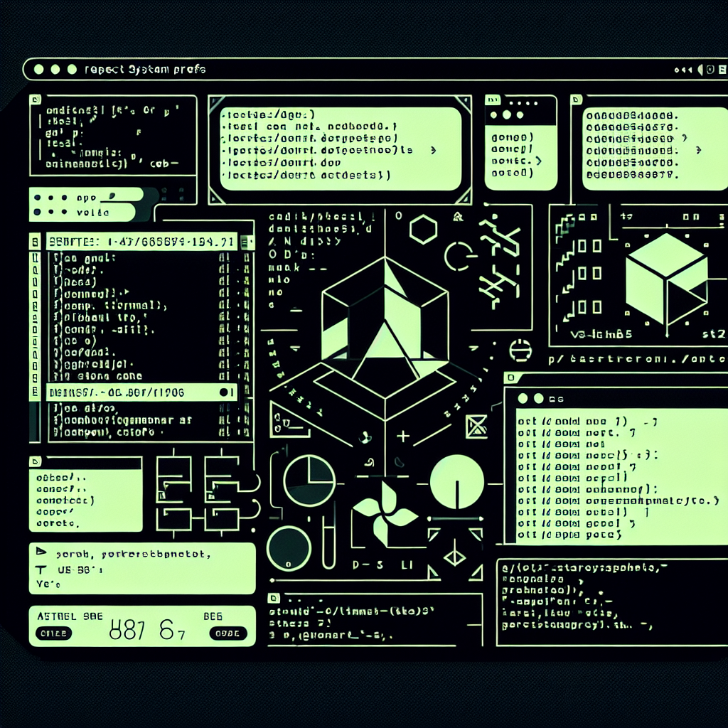Viewport: 728px width, 728px height.
Task: Click the 'sorob' text line in the lower panel
Action: pyautogui.click(x=133, y=554)
